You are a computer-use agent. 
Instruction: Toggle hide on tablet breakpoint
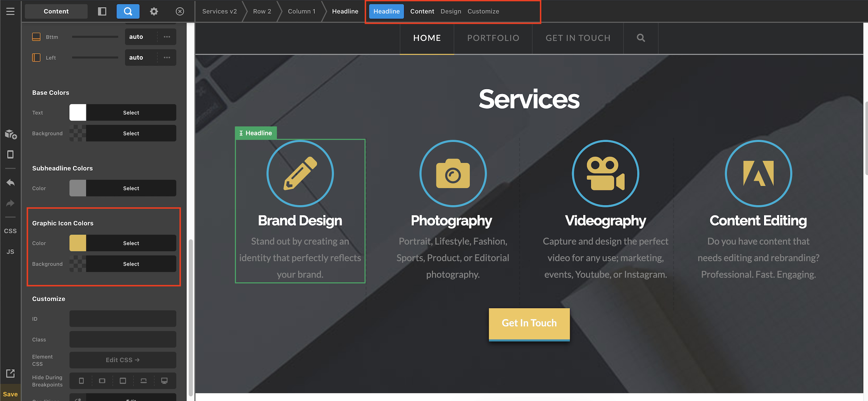(x=123, y=381)
